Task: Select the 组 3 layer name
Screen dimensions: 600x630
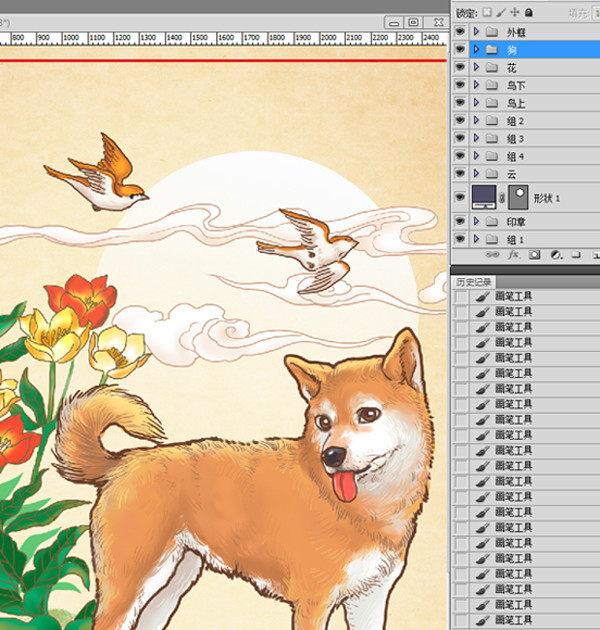Action: point(515,139)
